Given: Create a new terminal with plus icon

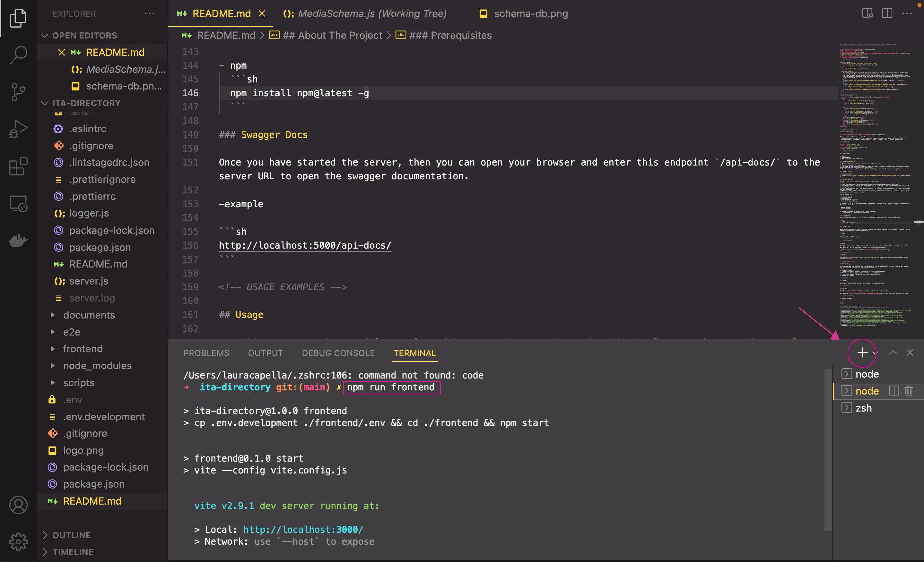Looking at the screenshot, I should tap(862, 353).
